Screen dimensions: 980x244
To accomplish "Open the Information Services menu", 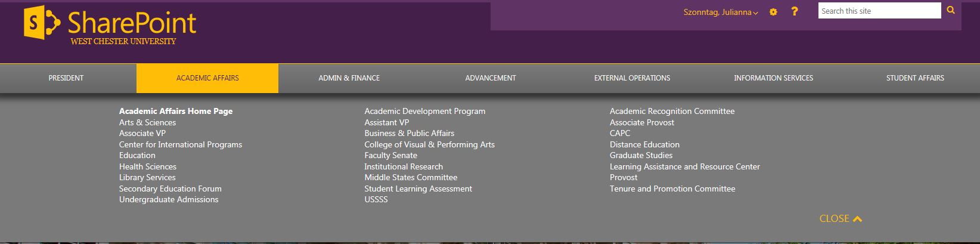I will [773, 78].
